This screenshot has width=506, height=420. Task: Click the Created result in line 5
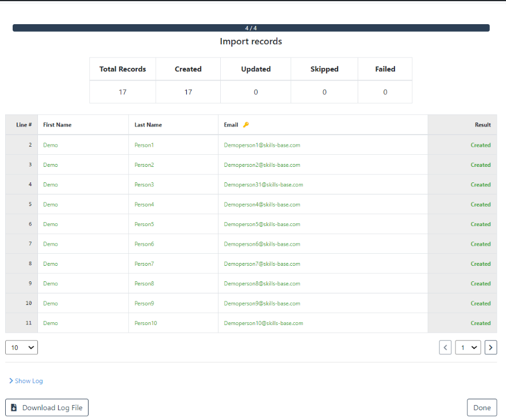click(480, 204)
